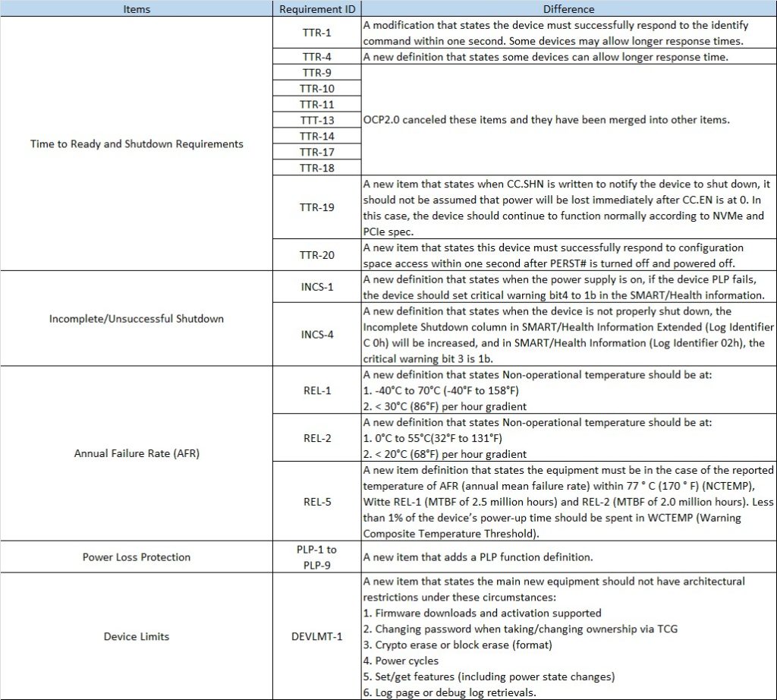Click the TTR-19 requirement cell

point(317,207)
